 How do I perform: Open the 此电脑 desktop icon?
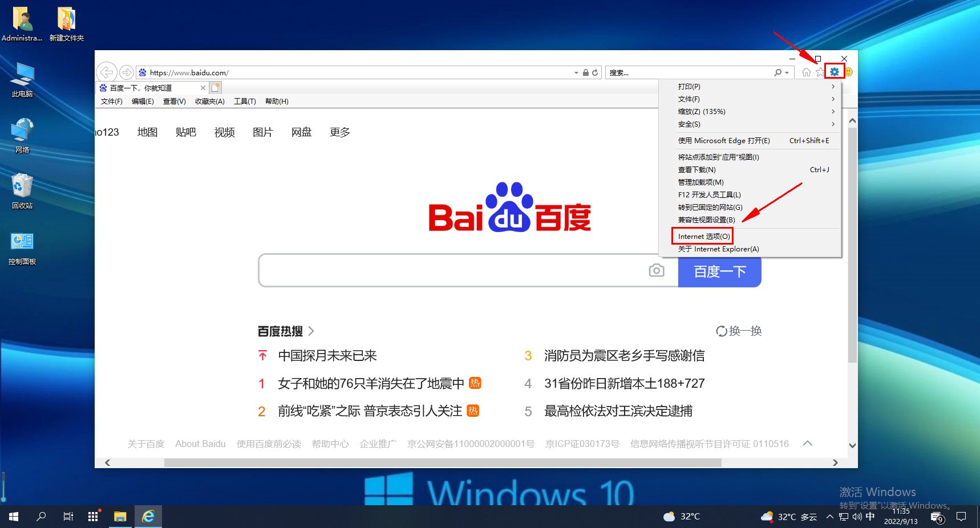[x=22, y=80]
